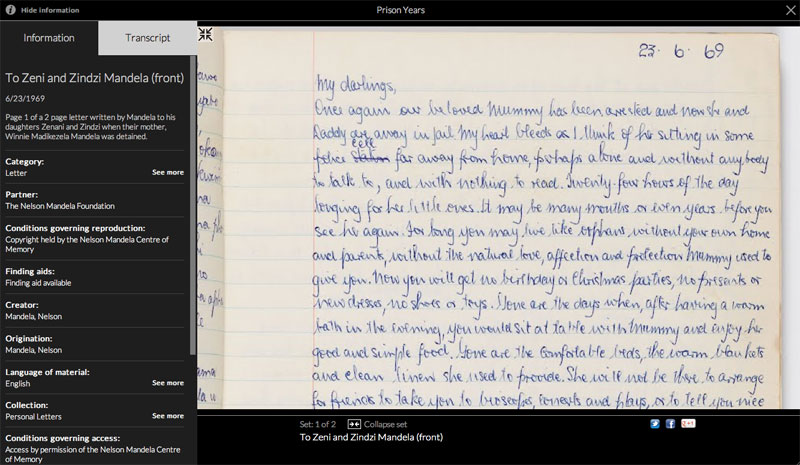This screenshot has width=800, height=465.
Task: Click the Collapse set icon
Action: [x=354, y=424]
